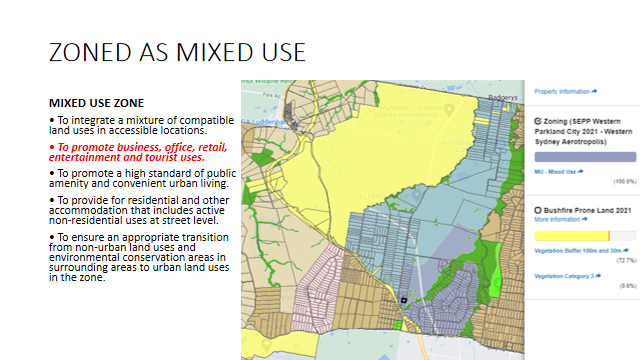The width and height of the screenshot is (640, 360).
Task: Open the Vegetation Buffer 100m and 30m link
Action: 578,251
